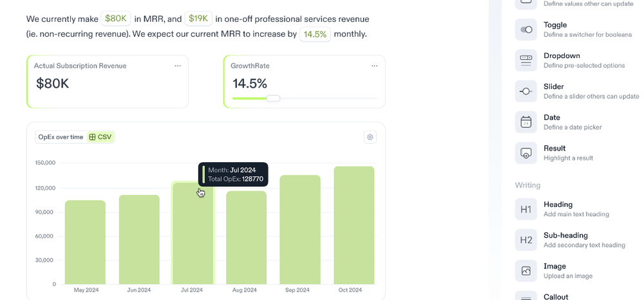Click the Callout label in sidebar
The width and height of the screenshot is (644, 300).
[x=556, y=297]
